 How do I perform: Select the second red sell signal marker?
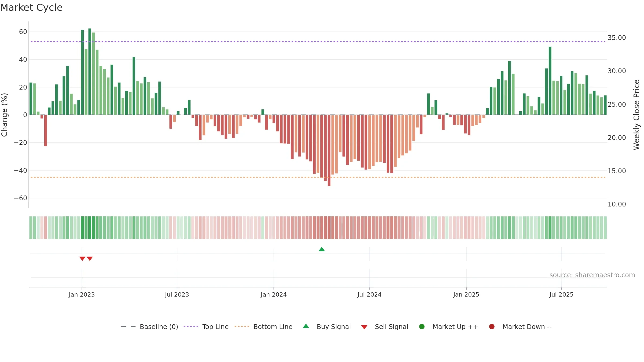[x=90, y=258]
